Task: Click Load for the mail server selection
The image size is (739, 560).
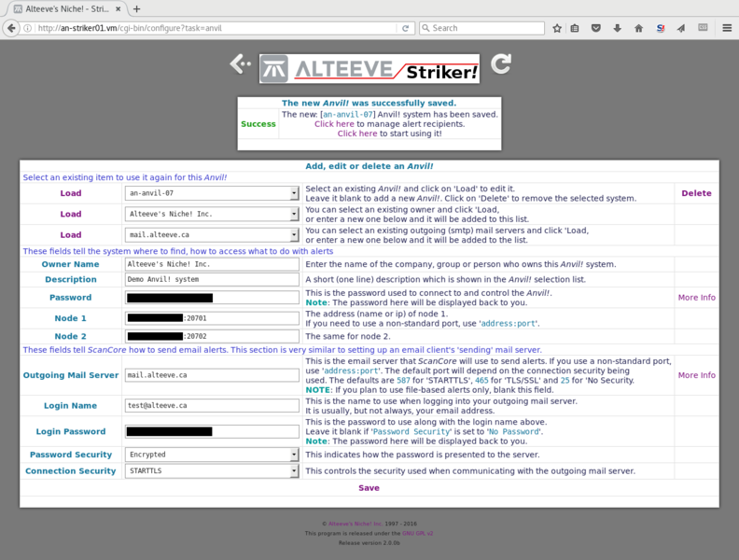Action: point(71,235)
